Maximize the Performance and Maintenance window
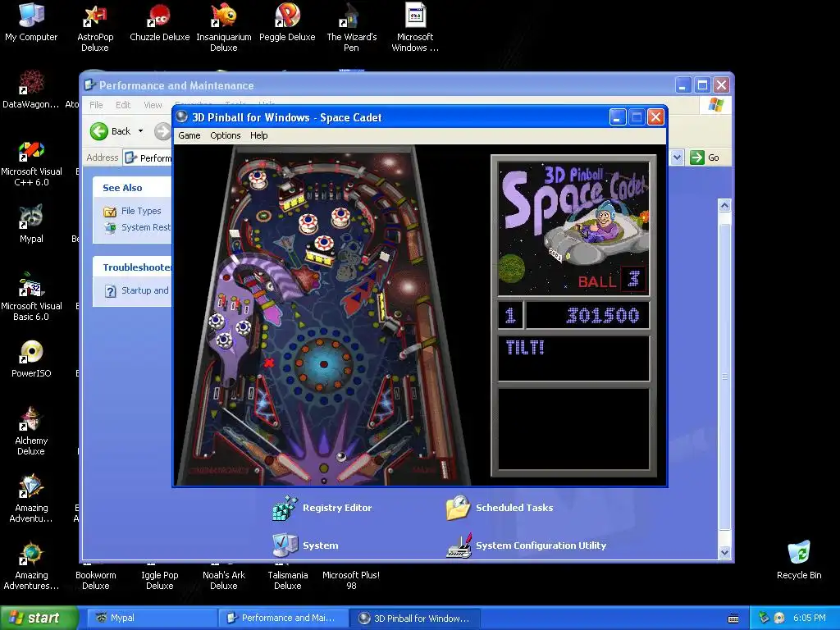This screenshot has width=840, height=630. [x=702, y=85]
